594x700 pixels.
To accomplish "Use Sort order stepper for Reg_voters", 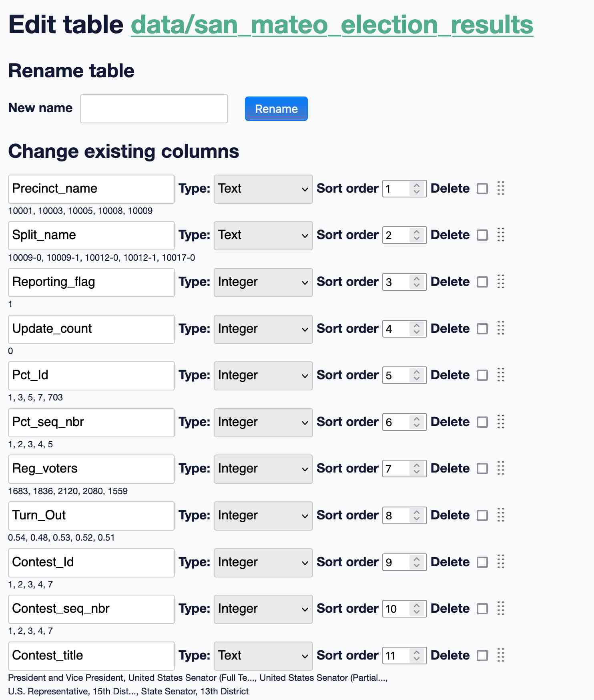I will point(416,469).
